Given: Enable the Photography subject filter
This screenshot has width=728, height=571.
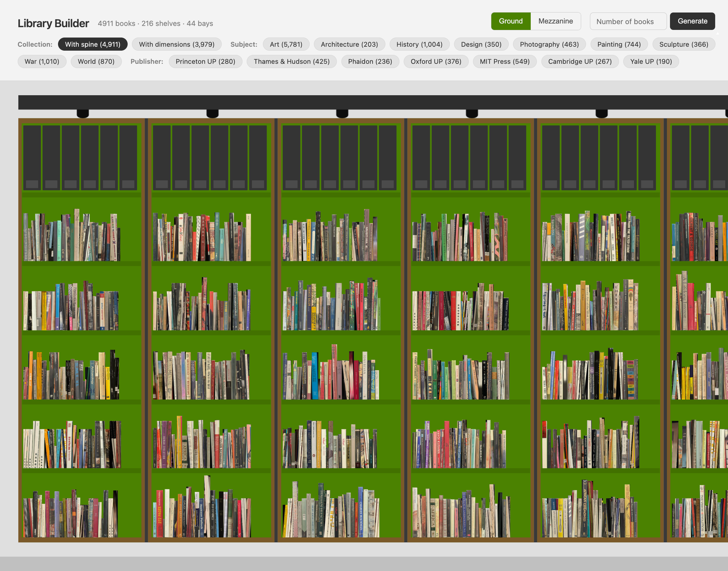Looking at the screenshot, I should pos(549,44).
